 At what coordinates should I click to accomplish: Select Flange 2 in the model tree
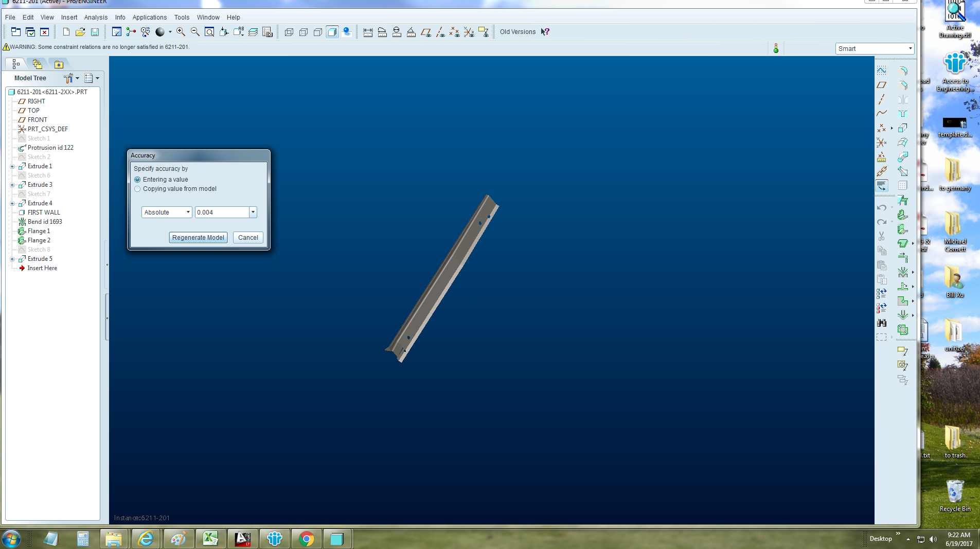[39, 240]
